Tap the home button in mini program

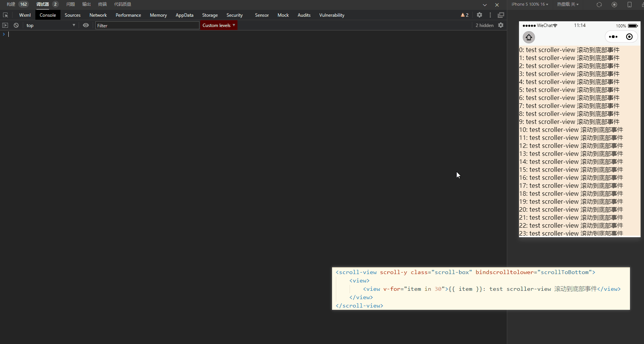click(x=529, y=37)
